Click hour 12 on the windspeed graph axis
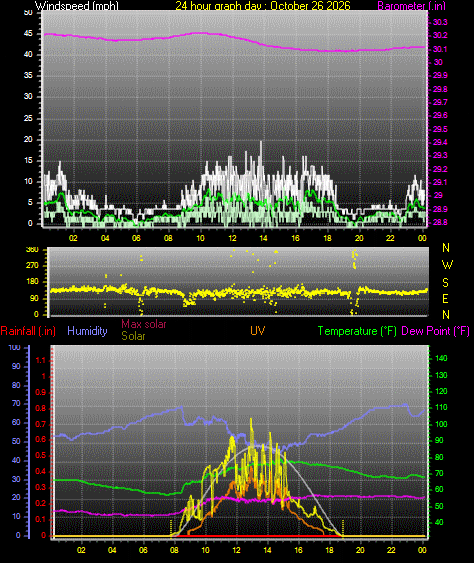 (232, 238)
